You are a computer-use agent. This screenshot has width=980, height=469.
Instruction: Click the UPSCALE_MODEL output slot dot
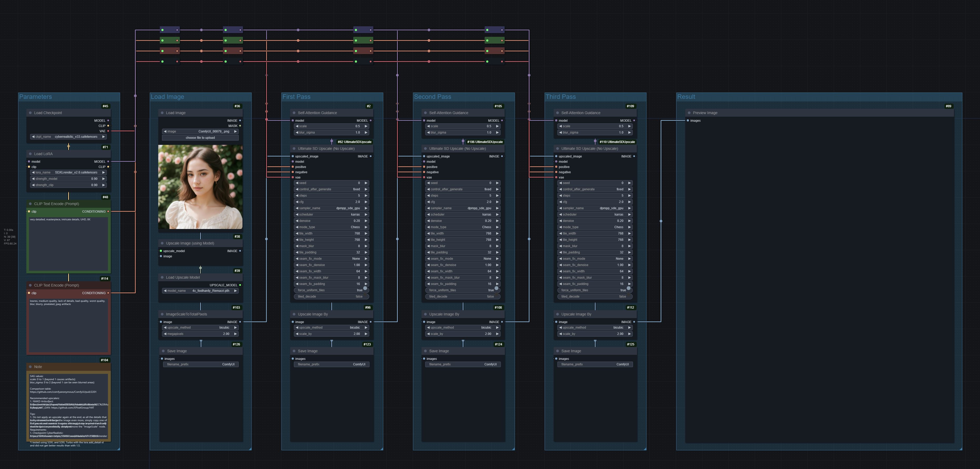pos(240,285)
